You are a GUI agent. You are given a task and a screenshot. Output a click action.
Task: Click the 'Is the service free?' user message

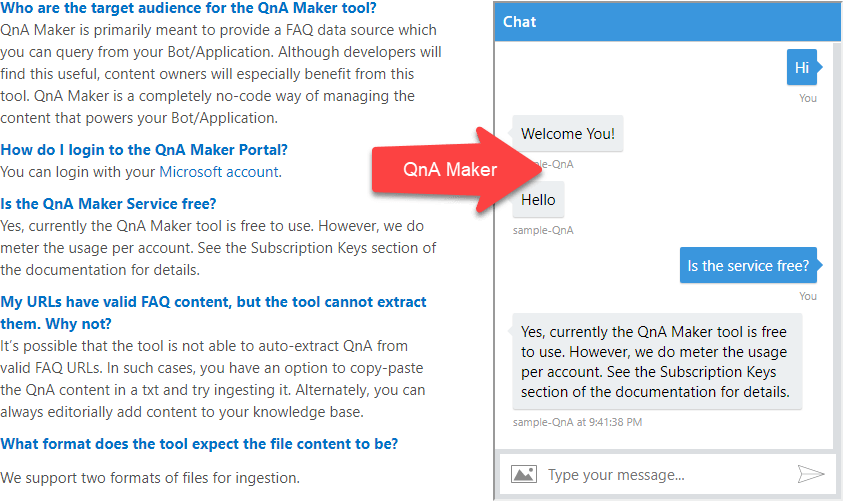click(x=748, y=266)
